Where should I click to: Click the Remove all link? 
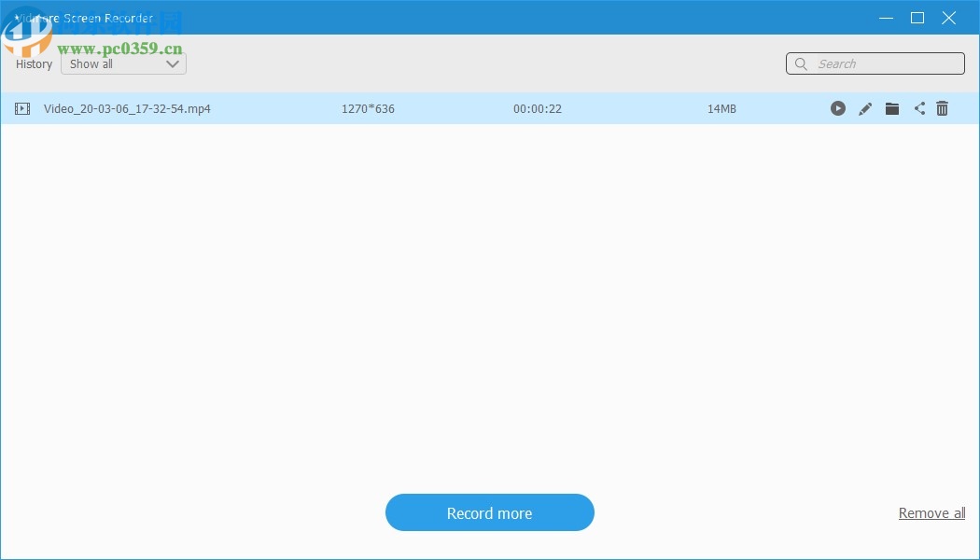click(x=931, y=512)
